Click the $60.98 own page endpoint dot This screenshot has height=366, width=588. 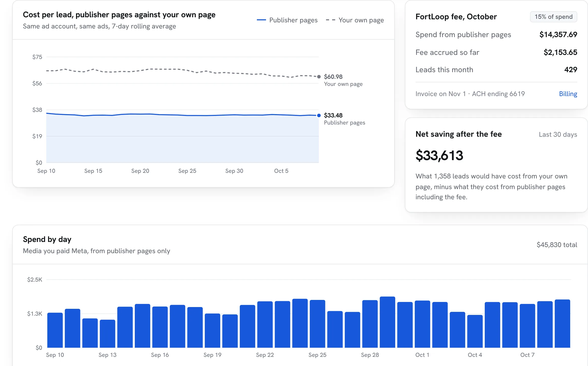319,77
